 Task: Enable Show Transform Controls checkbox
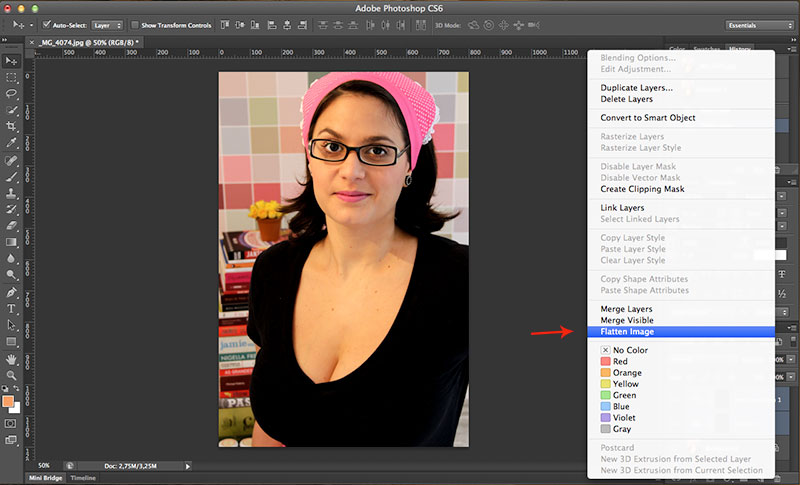[x=136, y=24]
